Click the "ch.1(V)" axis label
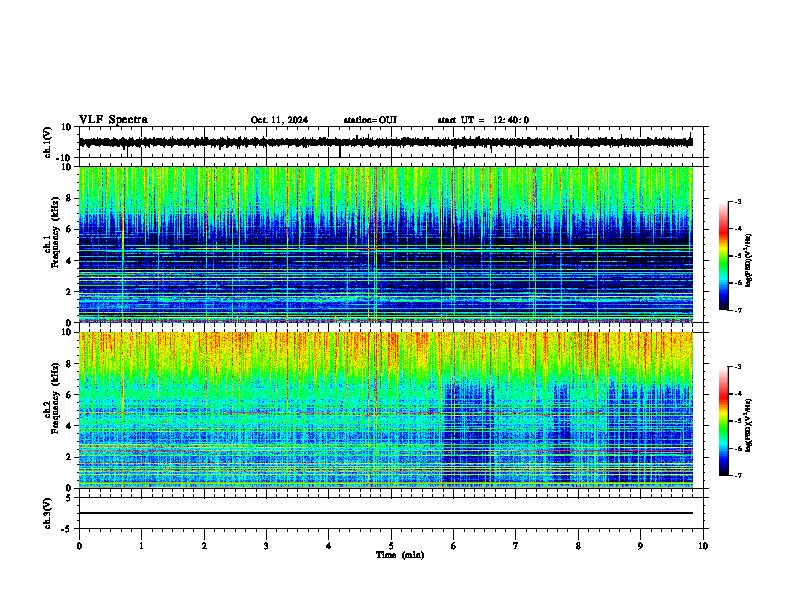This screenshot has height=612, width=792. tap(47, 142)
